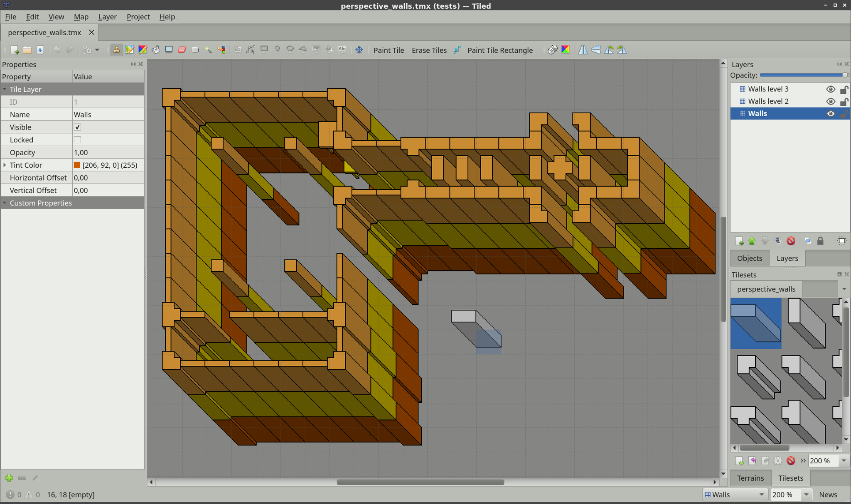Close the perspective_walls.tmx tab
Screen dimensions: 851x504
pos(91,32)
